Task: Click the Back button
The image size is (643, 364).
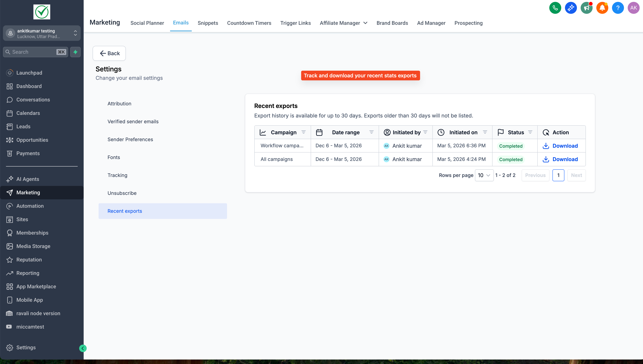Action: [x=109, y=53]
